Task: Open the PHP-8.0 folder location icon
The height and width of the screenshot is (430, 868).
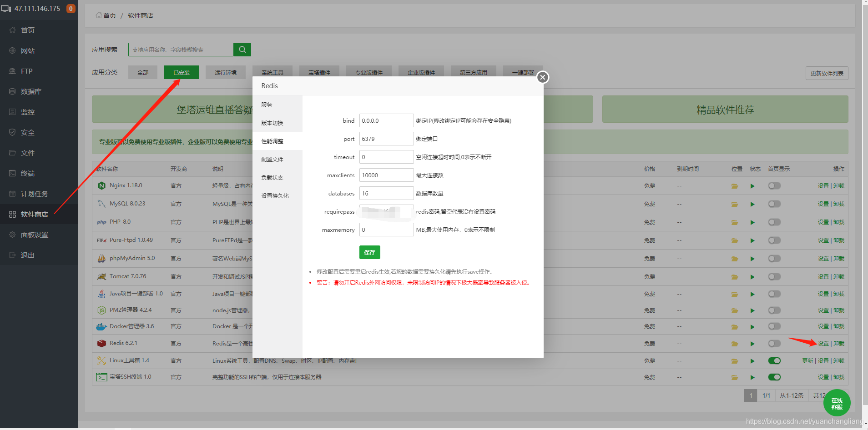Action: [x=735, y=222]
